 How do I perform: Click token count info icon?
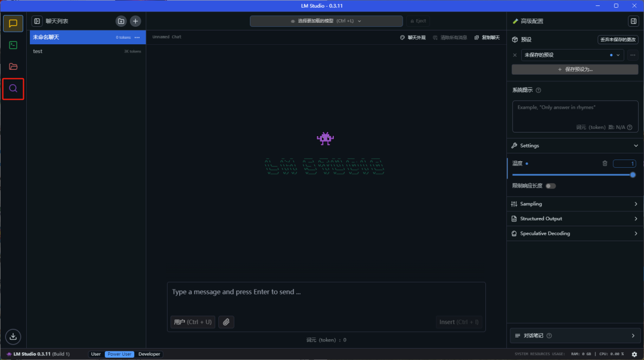pos(630,127)
